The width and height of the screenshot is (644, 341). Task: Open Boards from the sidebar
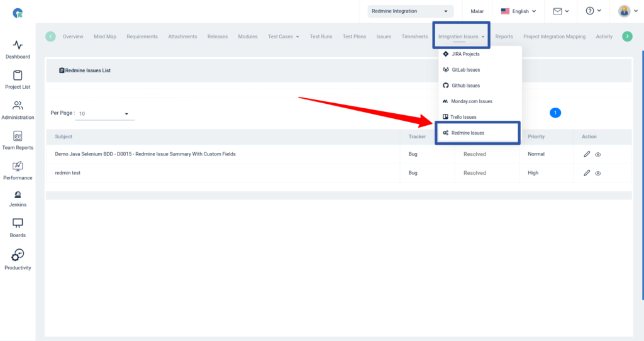coord(18,224)
